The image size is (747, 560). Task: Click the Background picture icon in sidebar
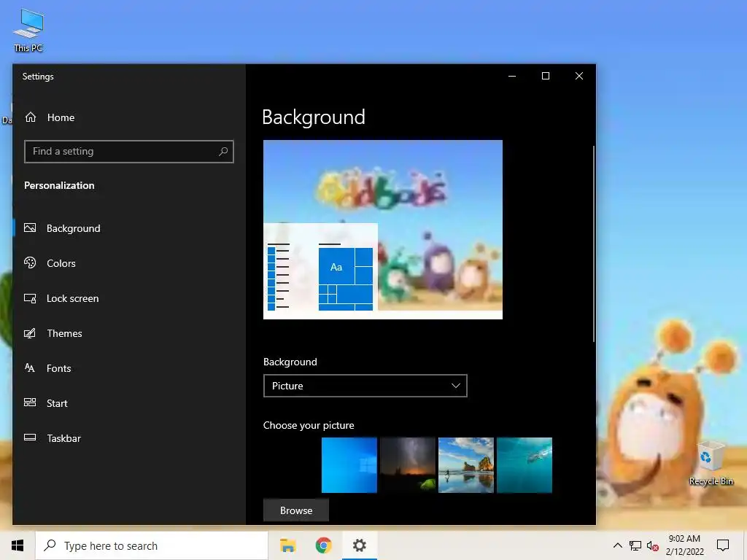tap(30, 228)
